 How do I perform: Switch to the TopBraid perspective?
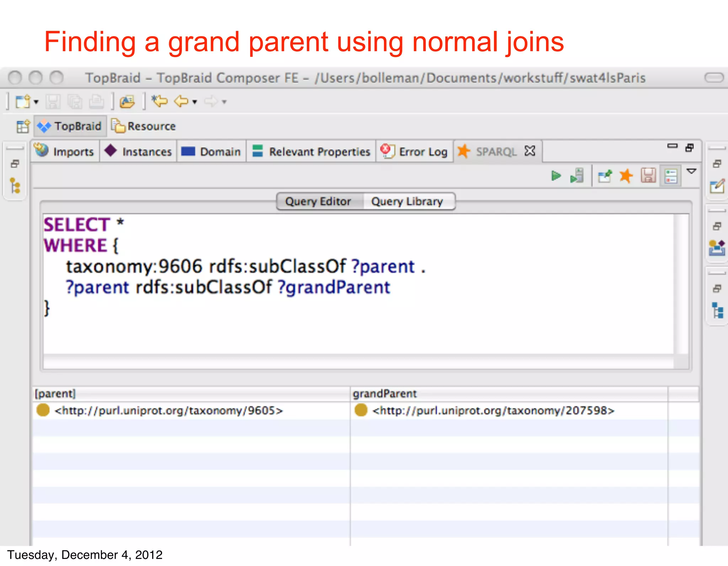(70, 126)
